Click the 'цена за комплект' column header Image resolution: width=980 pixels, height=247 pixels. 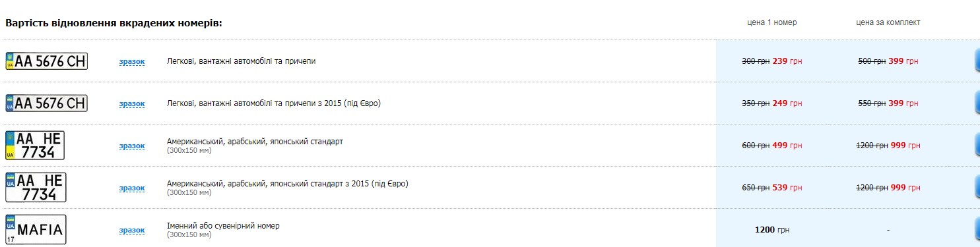point(888,22)
